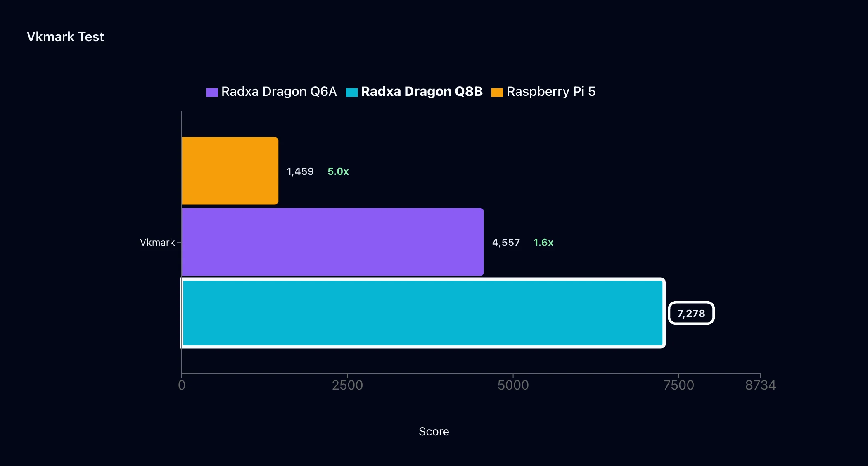Click the purple Radxa Dragon Q6A legend swatch
Viewport: 868px width, 466px height.
(212, 92)
